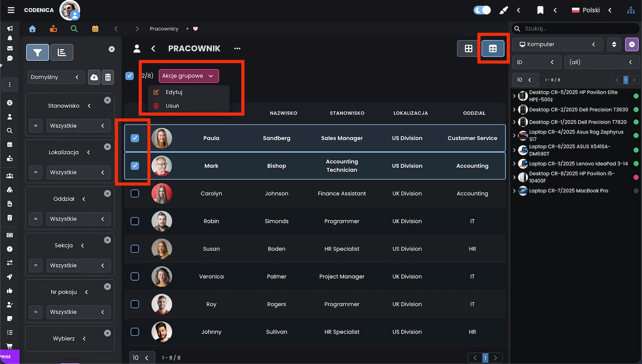This screenshot has width=642, height=364.
Task: Click the calendar icon in the top toolbar
Action: pyautogui.click(x=95, y=28)
